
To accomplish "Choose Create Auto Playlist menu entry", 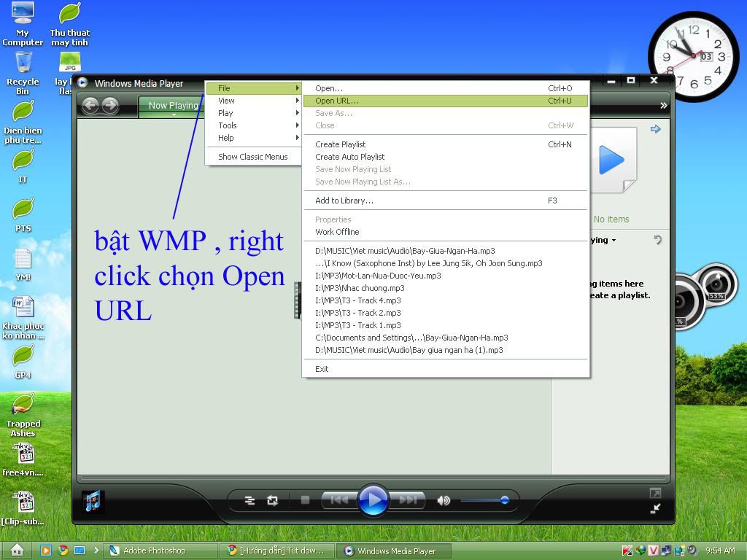I will [349, 157].
